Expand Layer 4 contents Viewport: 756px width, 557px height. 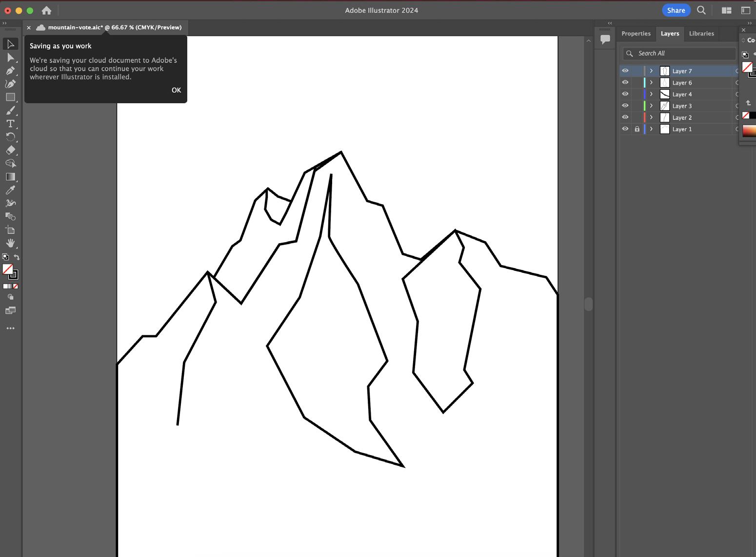[651, 94]
